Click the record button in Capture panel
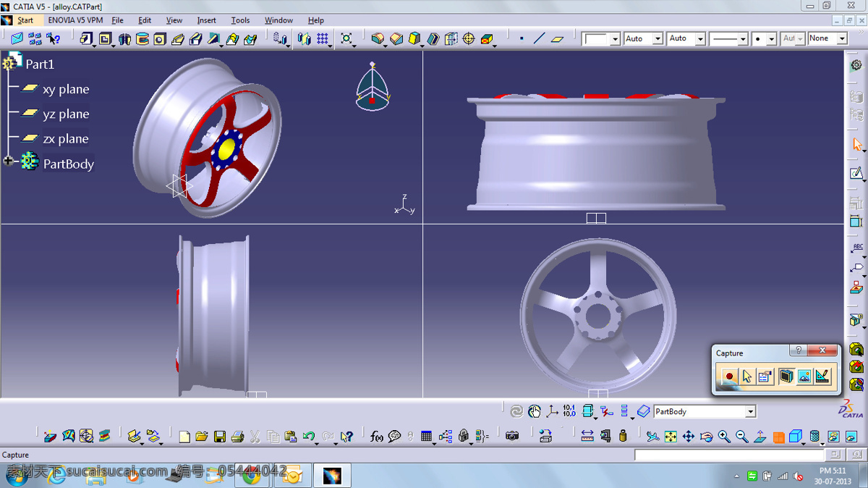This screenshot has width=868, height=488. [729, 376]
